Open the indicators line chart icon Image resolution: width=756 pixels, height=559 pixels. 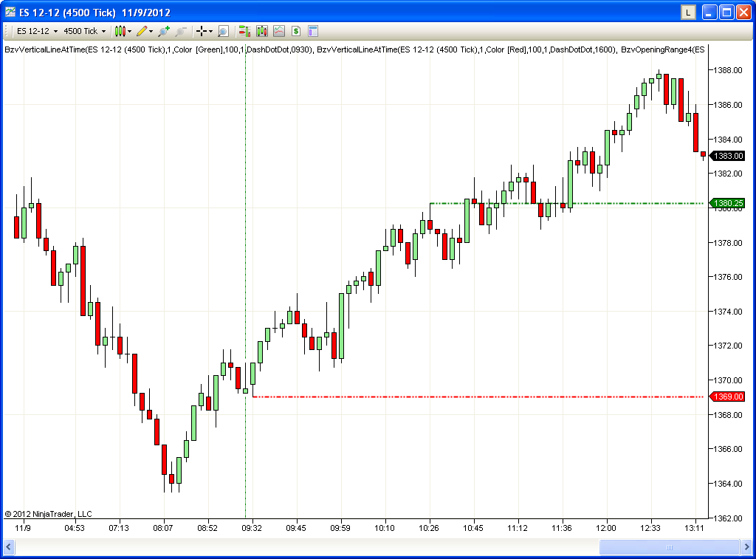pyautogui.click(x=279, y=31)
